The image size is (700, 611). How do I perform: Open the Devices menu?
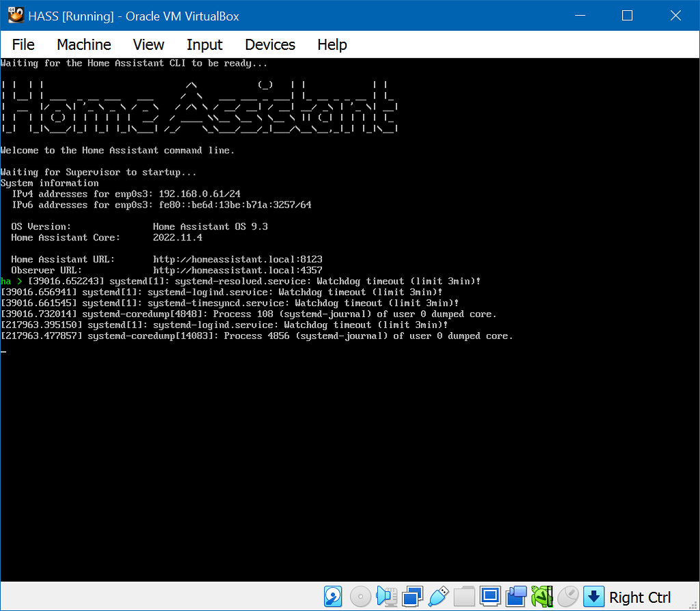click(x=269, y=44)
